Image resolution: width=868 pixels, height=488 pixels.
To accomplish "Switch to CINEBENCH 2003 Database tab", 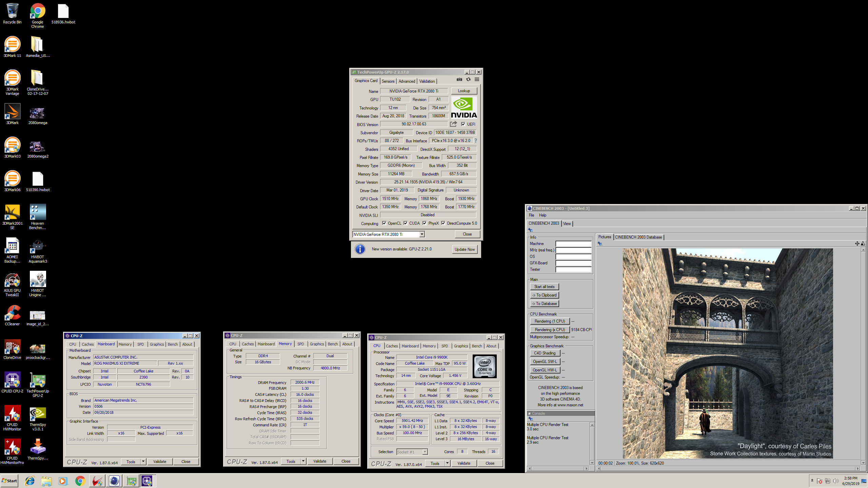I will tap(638, 237).
